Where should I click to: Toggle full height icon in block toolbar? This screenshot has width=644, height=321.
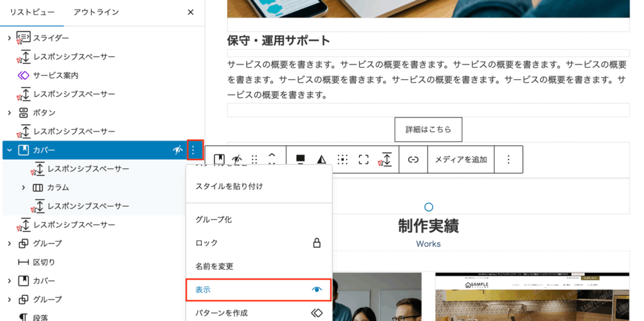(x=364, y=160)
